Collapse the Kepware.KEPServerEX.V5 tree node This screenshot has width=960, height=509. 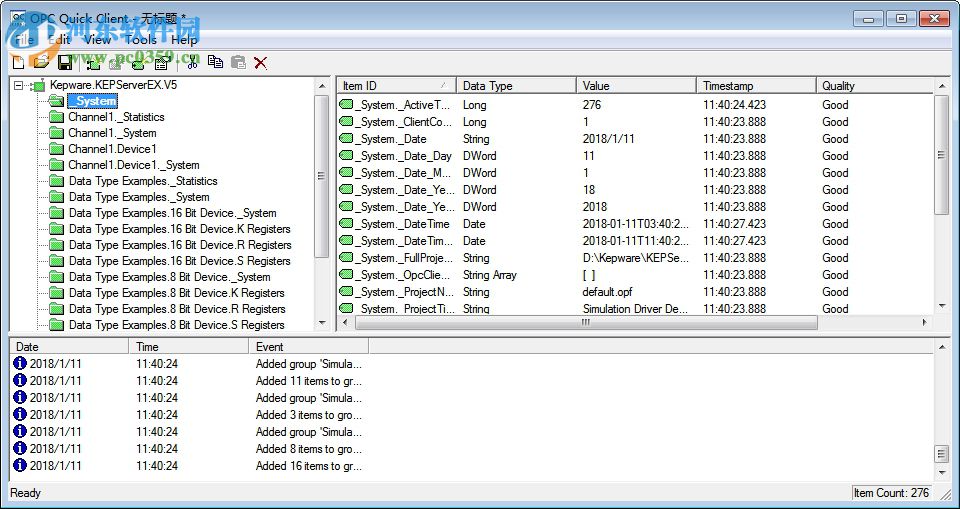[x=18, y=86]
